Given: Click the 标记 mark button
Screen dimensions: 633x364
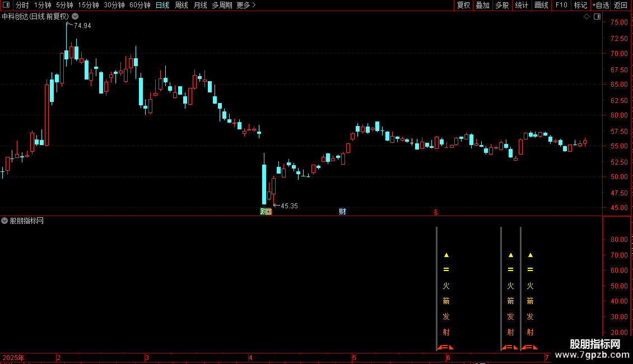Looking at the screenshot, I should pos(580,5).
